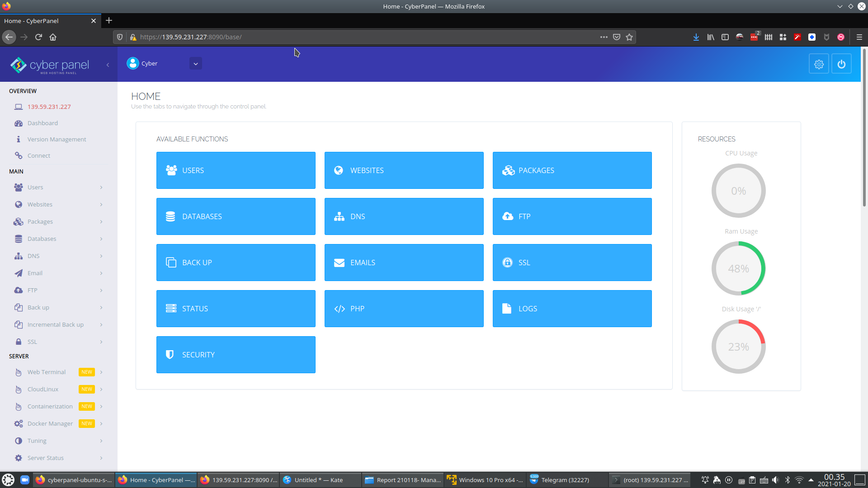
Task: Open Containerization in the sidebar
Action: [59, 406]
